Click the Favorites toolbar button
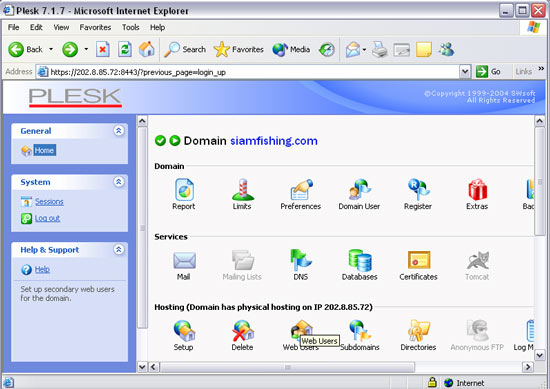550x389 pixels. click(x=239, y=49)
